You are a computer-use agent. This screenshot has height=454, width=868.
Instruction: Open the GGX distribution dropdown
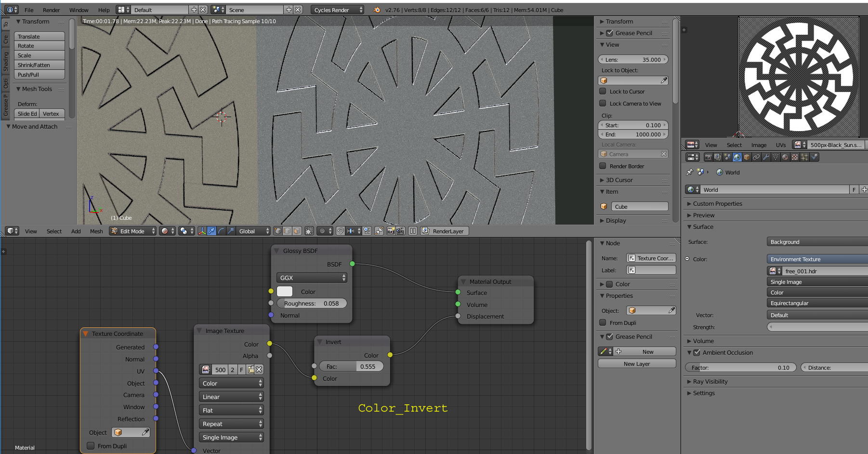[312, 278]
